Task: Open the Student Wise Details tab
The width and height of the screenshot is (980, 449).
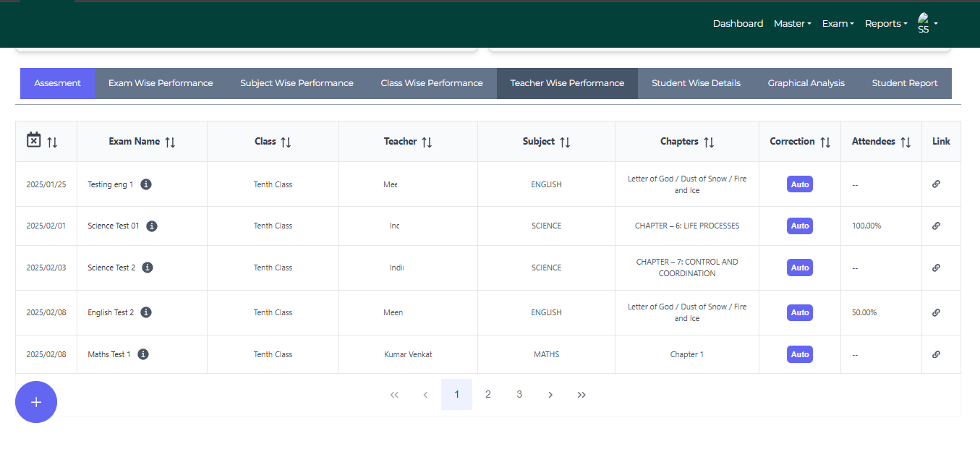Action: (x=696, y=83)
